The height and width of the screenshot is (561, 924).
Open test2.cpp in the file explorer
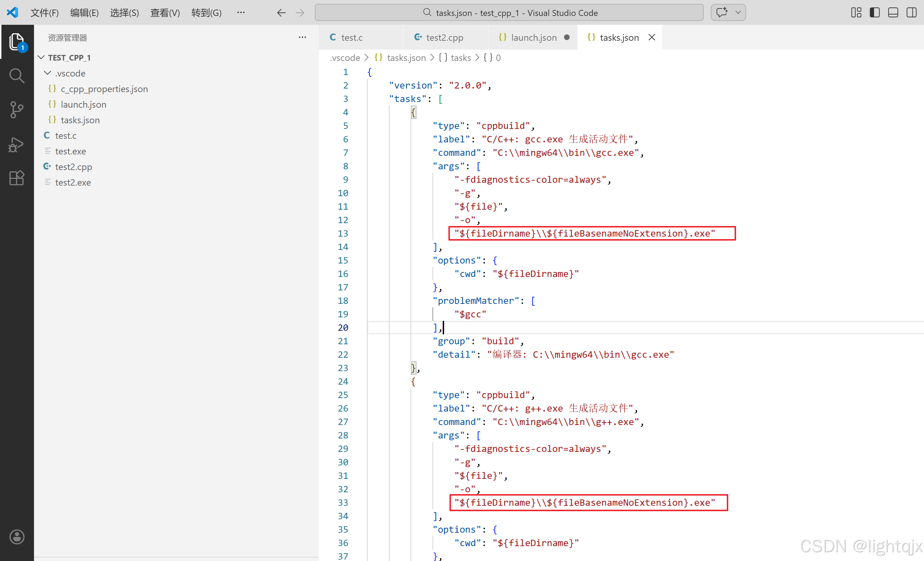click(x=74, y=167)
